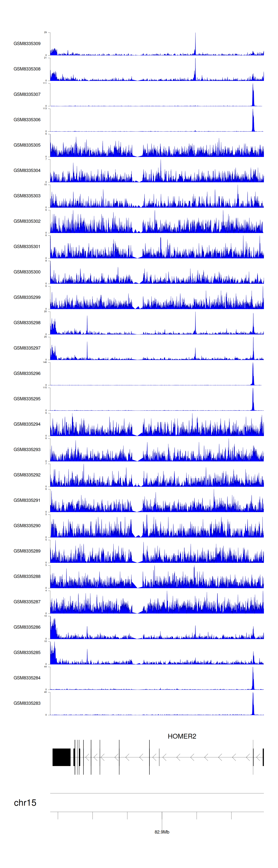Select the GSM8335305 track label
278x868 pixels.
(x=27, y=145)
